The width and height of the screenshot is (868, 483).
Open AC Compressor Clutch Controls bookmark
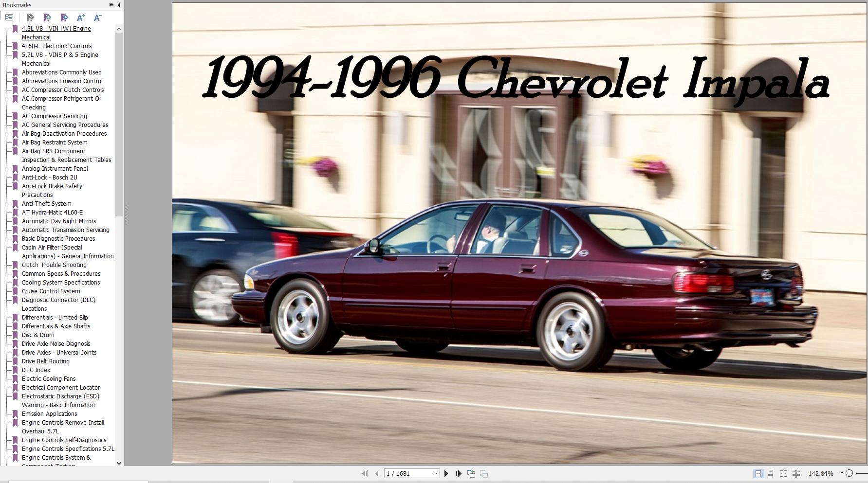(x=63, y=89)
